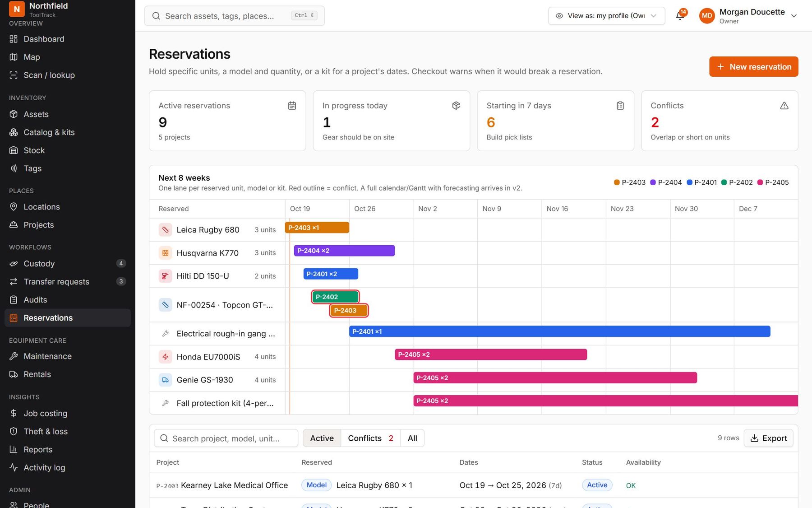Screen dimensions: 812x508
Task: Open the Stock page
Action: point(68,150)
